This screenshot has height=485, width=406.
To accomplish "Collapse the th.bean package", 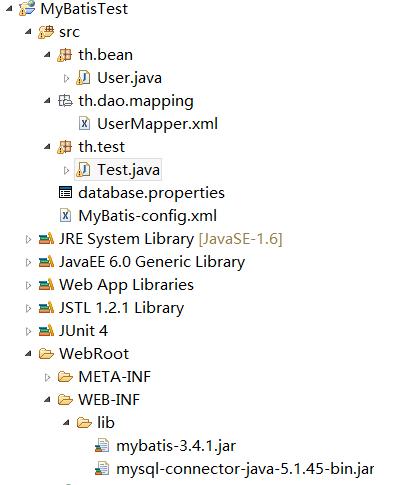I will [x=47, y=55].
